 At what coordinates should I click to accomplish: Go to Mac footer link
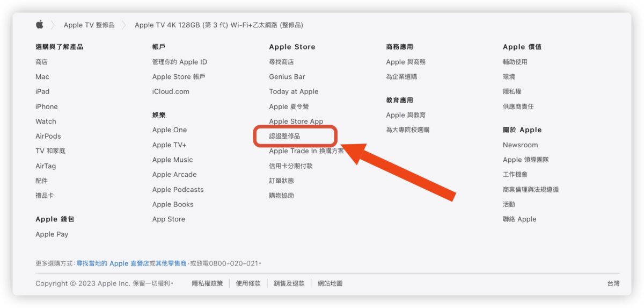(x=42, y=77)
